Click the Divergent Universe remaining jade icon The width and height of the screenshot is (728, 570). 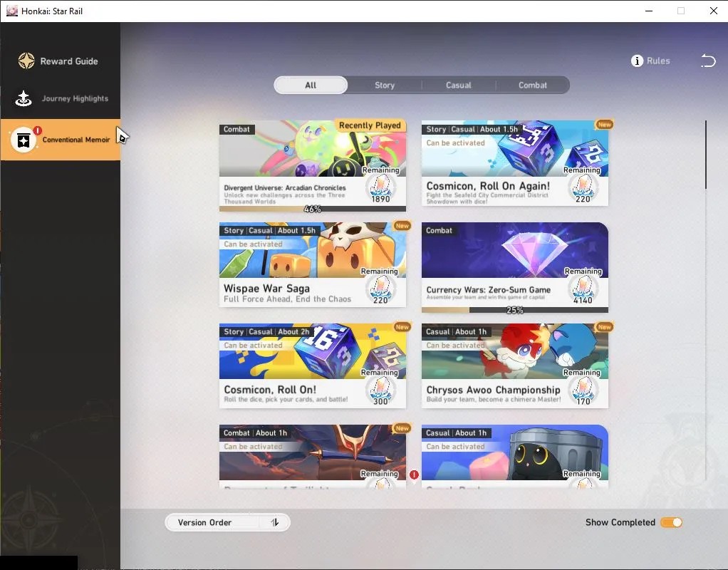(380, 188)
